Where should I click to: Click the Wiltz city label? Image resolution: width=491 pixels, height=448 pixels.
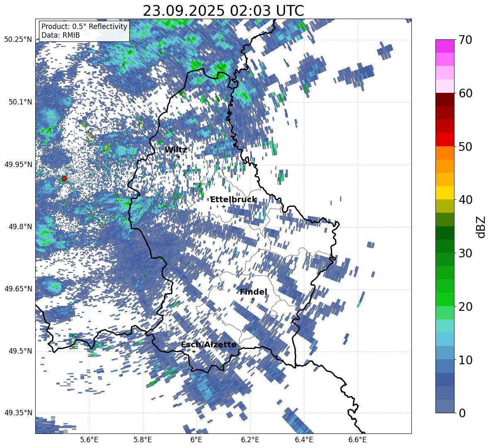tap(176, 150)
